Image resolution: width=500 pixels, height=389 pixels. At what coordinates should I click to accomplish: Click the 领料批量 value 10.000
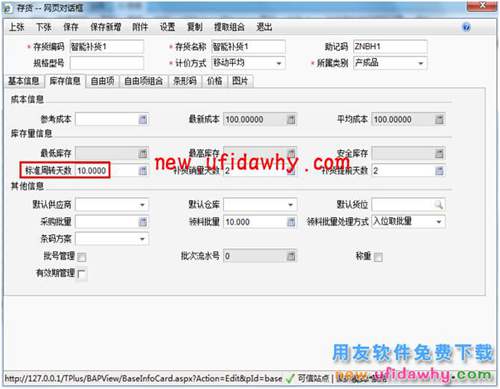click(x=238, y=222)
